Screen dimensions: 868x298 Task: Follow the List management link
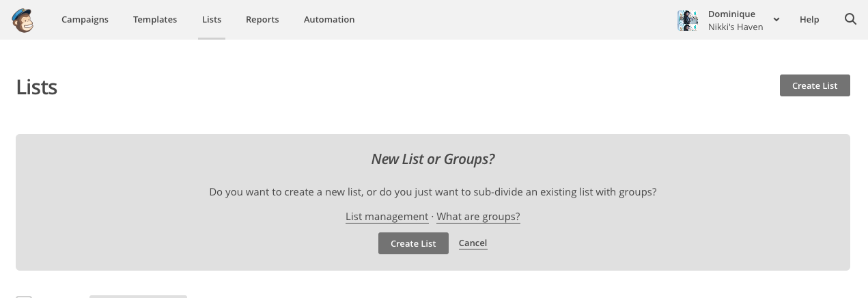(x=387, y=217)
